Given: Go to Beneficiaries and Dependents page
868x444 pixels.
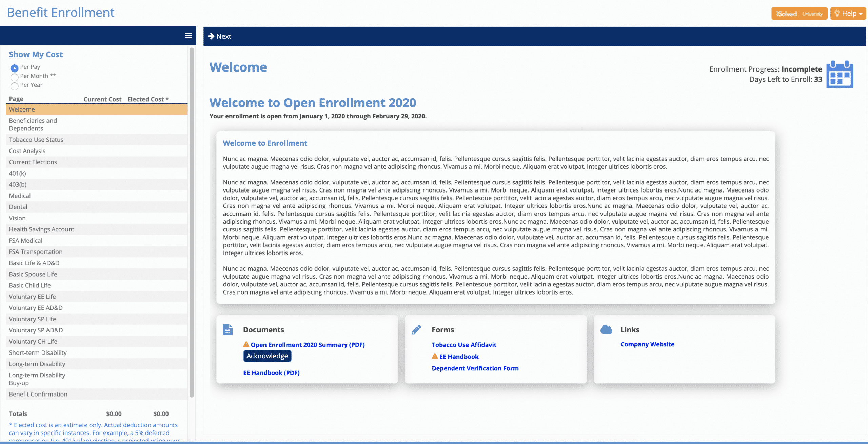Looking at the screenshot, I should [97, 124].
